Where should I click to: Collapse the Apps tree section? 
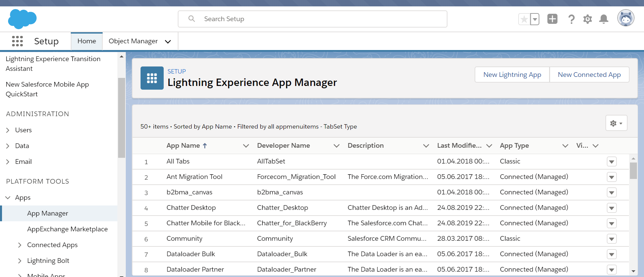point(8,198)
